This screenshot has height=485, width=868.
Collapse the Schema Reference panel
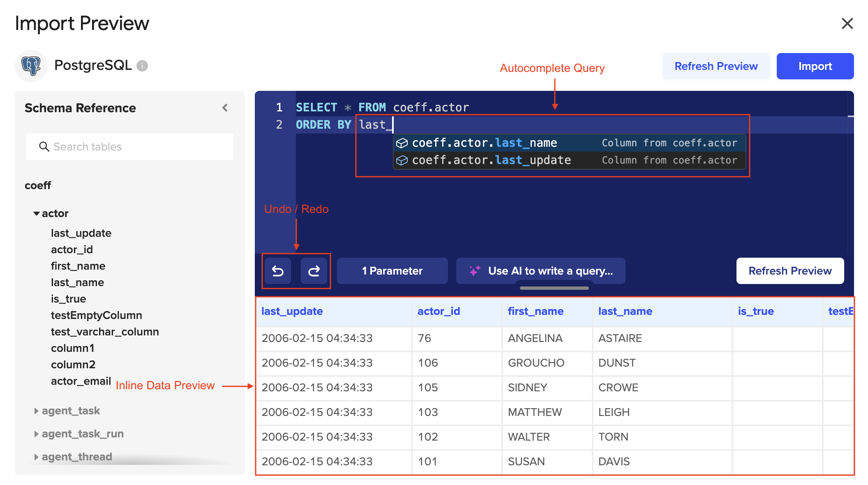(x=225, y=108)
